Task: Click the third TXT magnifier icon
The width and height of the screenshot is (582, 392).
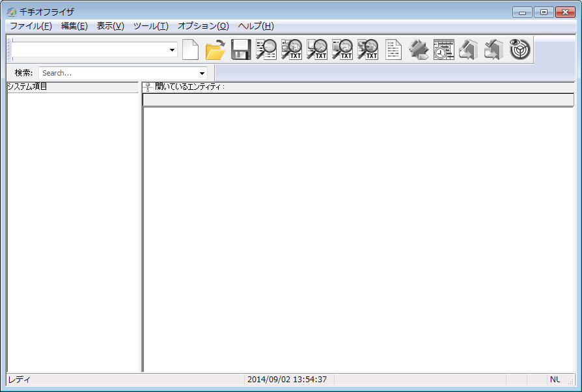Action: point(342,49)
